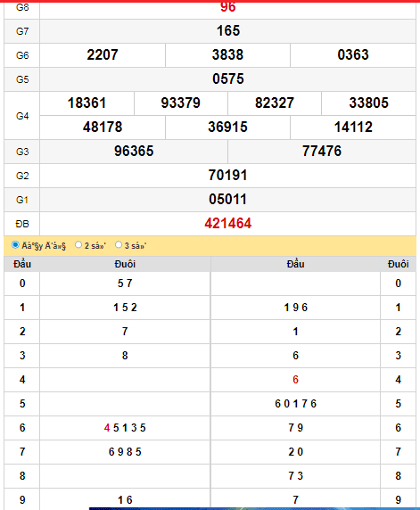Choose the '3 số' radio option
This screenshot has width=420, height=510.
(x=119, y=244)
